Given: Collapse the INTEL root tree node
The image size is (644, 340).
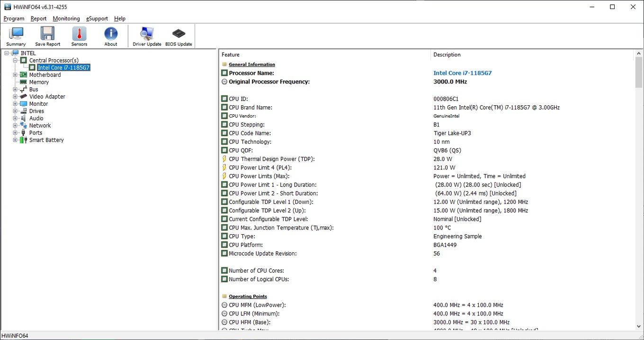Looking at the screenshot, I should pyautogui.click(x=7, y=53).
